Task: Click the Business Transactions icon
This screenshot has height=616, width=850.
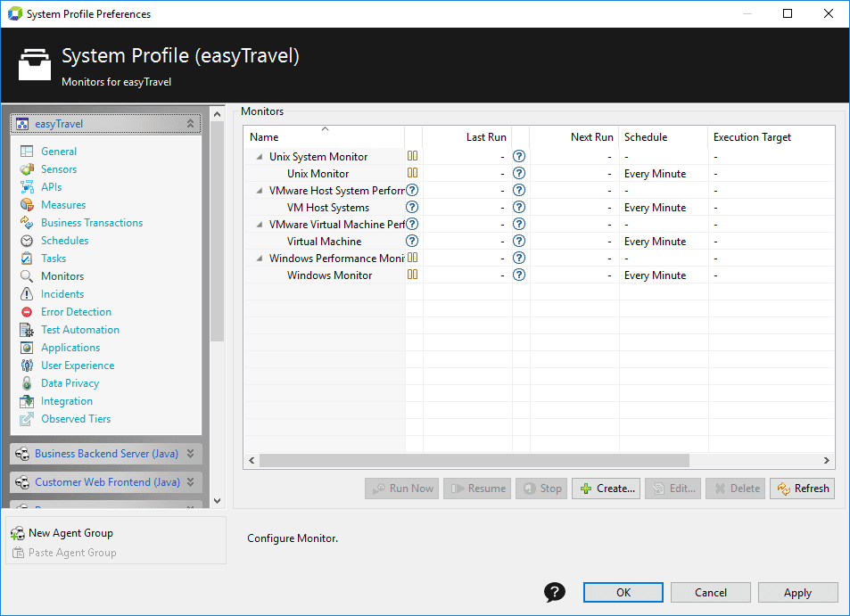Action: click(27, 223)
